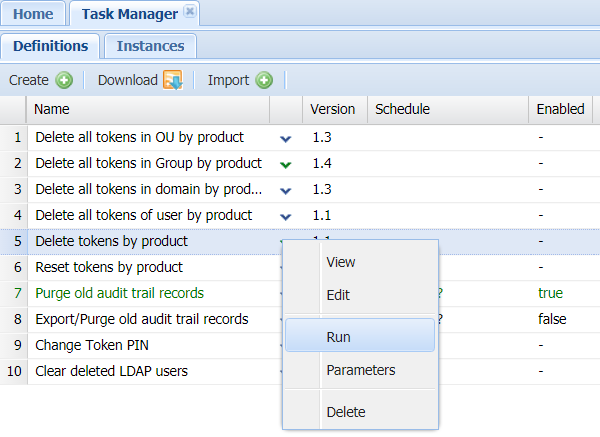
Task: Expand the 'Delete all tokens in domain' row arrow
Action: pos(285,190)
